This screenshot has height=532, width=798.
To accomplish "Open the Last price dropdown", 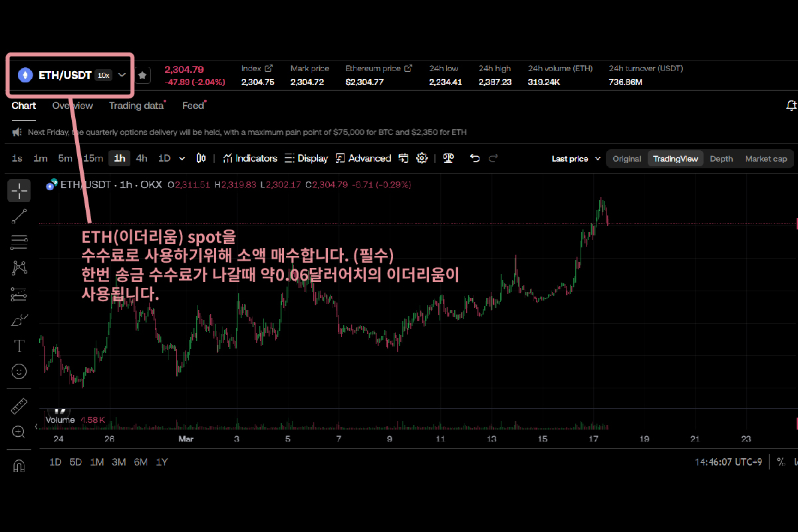I will tap(576, 159).
